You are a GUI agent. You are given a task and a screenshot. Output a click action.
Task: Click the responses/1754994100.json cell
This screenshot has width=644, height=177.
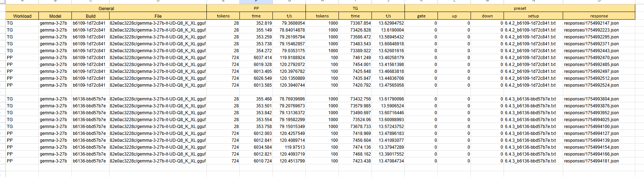(599, 126)
